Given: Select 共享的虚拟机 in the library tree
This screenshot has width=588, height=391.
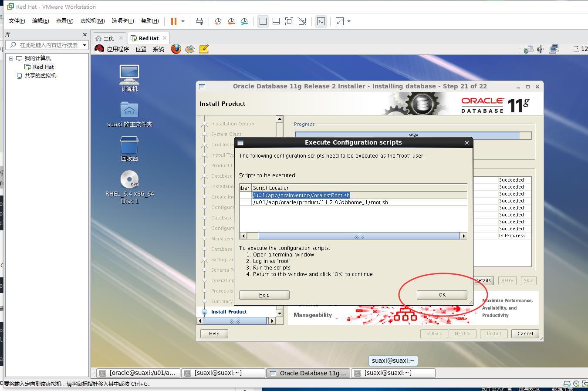Looking at the screenshot, I should tap(40, 75).
